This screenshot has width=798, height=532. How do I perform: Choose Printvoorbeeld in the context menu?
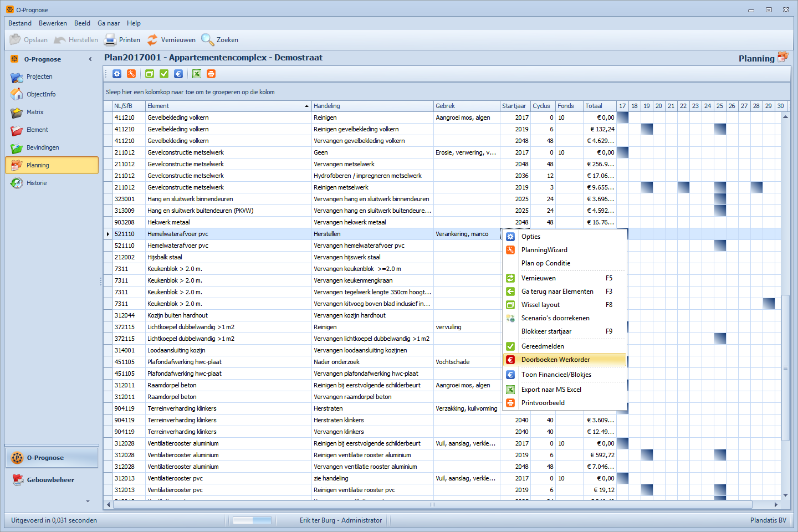point(565,403)
